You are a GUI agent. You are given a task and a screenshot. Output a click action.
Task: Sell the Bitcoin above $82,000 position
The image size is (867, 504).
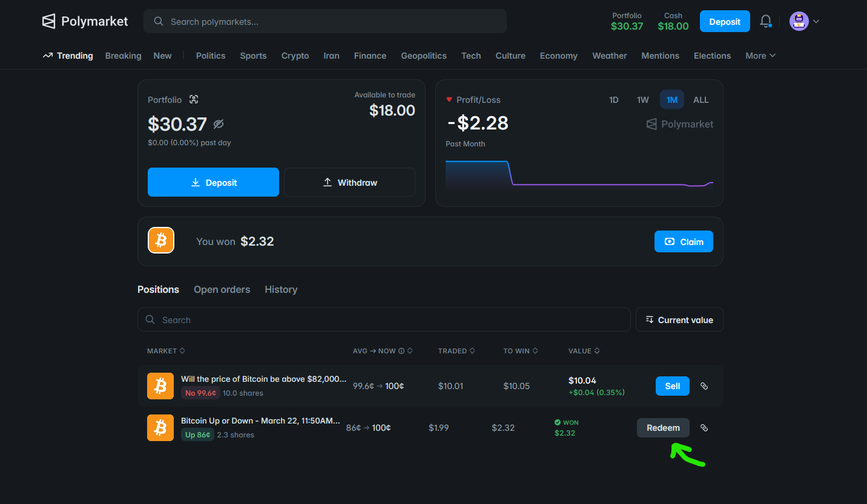673,386
